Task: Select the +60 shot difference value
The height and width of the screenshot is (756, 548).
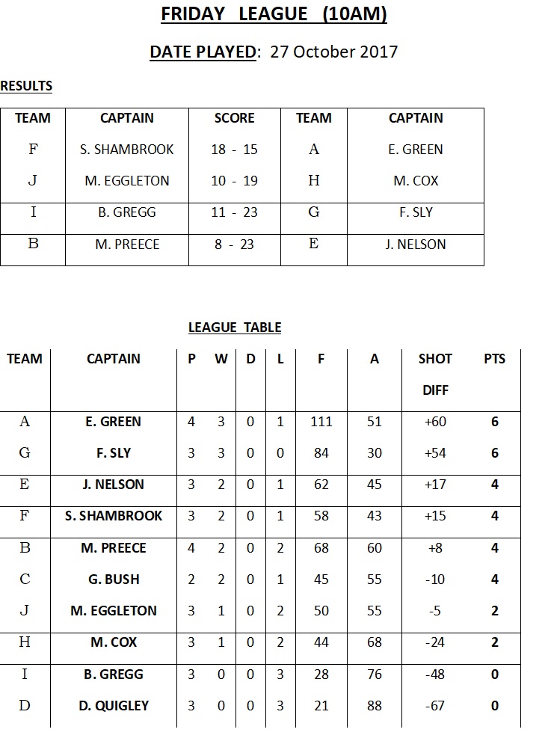Action: click(435, 422)
